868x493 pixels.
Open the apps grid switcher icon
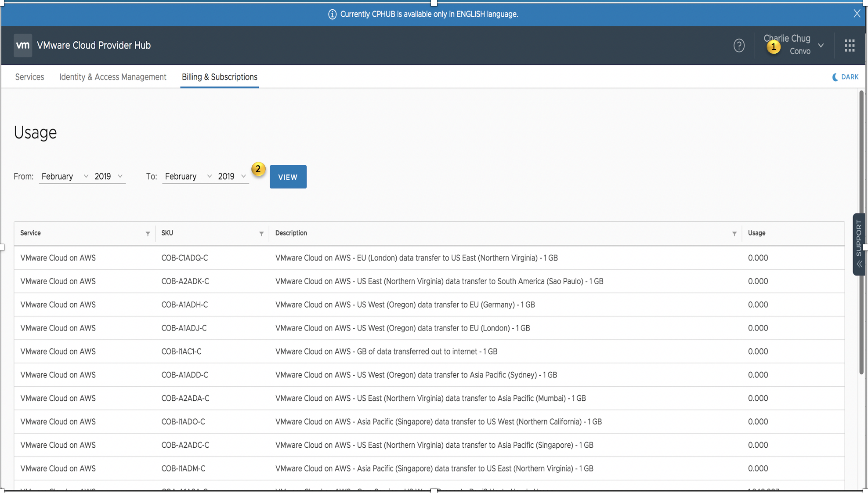(850, 45)
